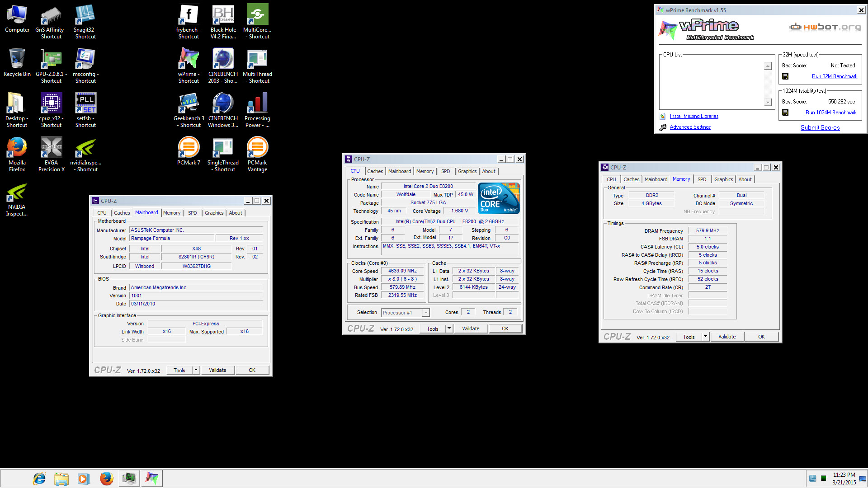
Task: Open PCMark 7 desktop icon
Action: point(189,152)
